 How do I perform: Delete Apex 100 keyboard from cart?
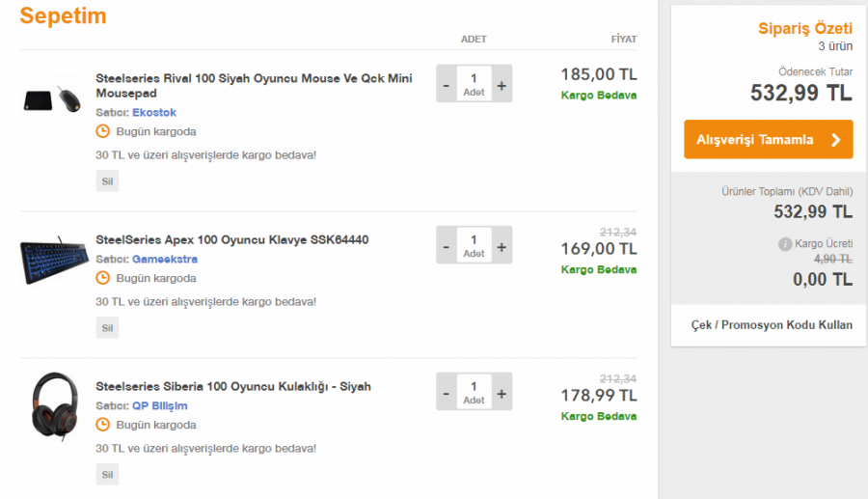coord(107,328)
